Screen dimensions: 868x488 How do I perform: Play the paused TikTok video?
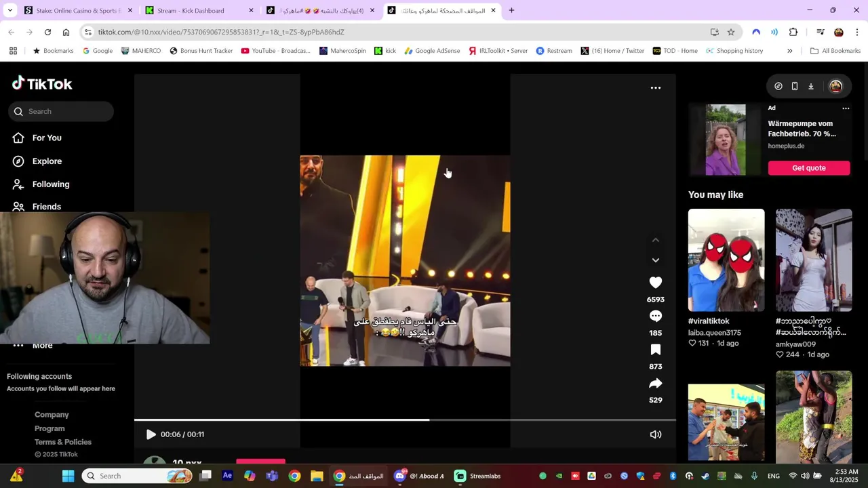coord(151,434)
